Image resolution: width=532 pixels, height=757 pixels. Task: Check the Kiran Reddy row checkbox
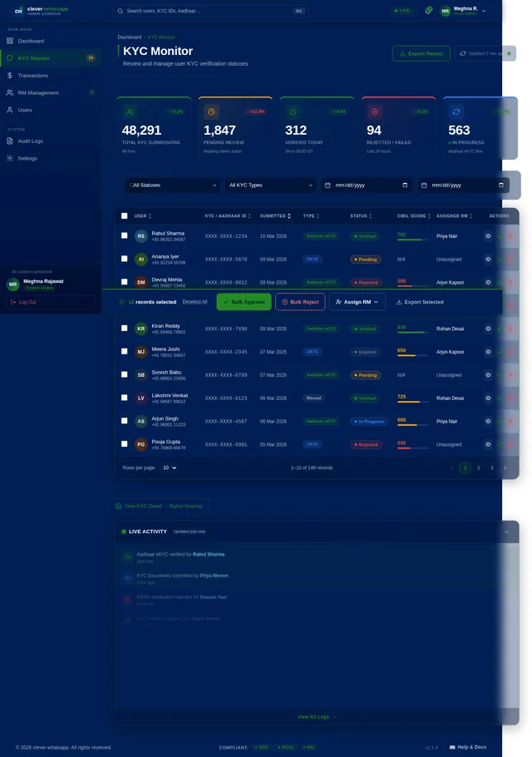125,329
